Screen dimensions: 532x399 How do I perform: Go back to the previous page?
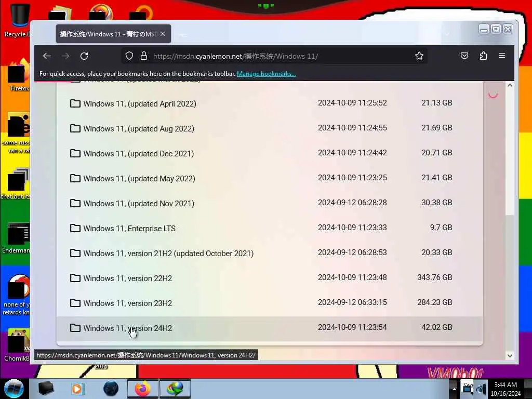47,56
